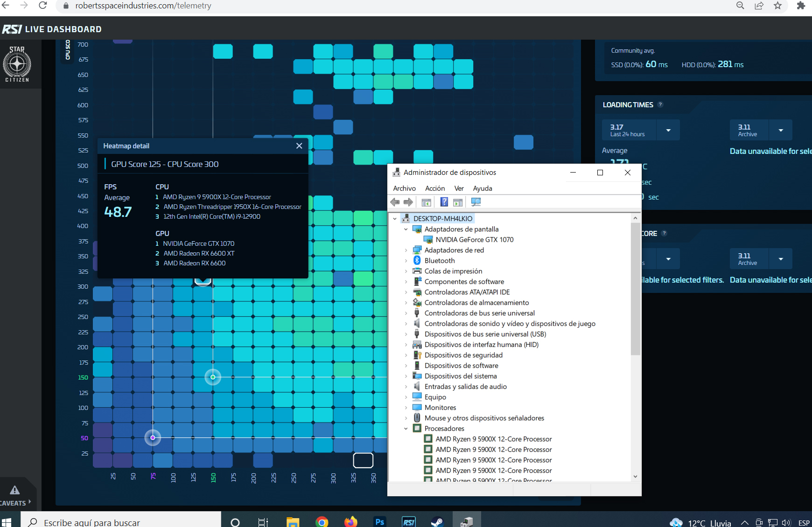This screenshot has width=812, height=527.
Task: Open Firefox from the taskbar
Action: 350,521
